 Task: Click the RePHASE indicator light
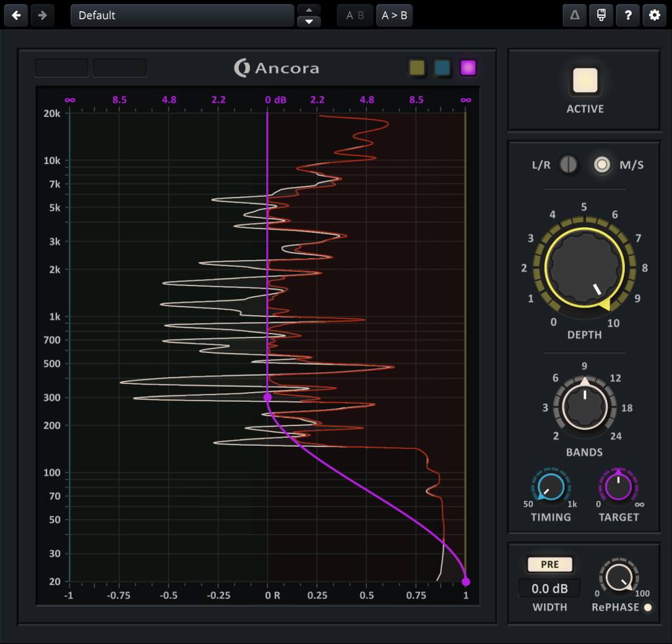[x=648, y=607]
